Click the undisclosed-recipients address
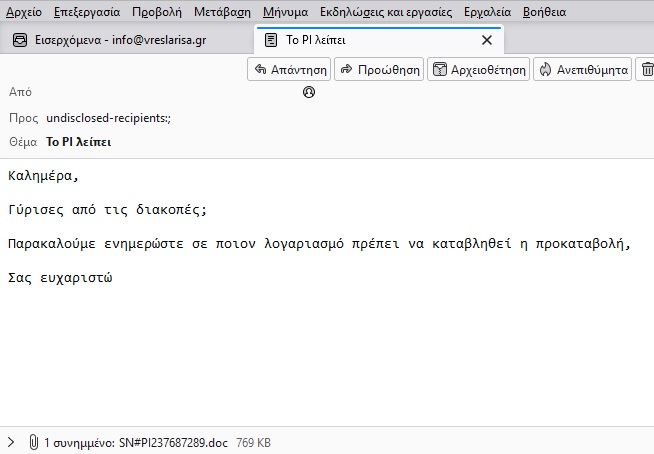 pyautogui.click(x=108, y=118)
